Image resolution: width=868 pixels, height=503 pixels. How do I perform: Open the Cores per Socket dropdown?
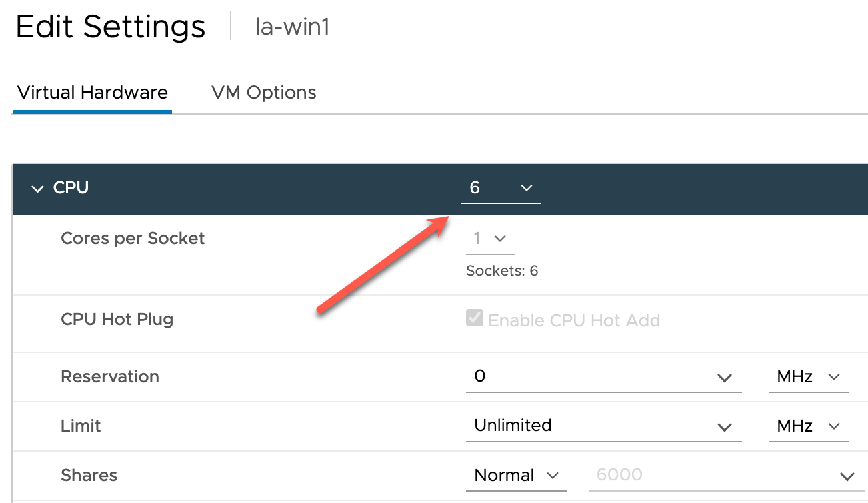click(490, 239)
